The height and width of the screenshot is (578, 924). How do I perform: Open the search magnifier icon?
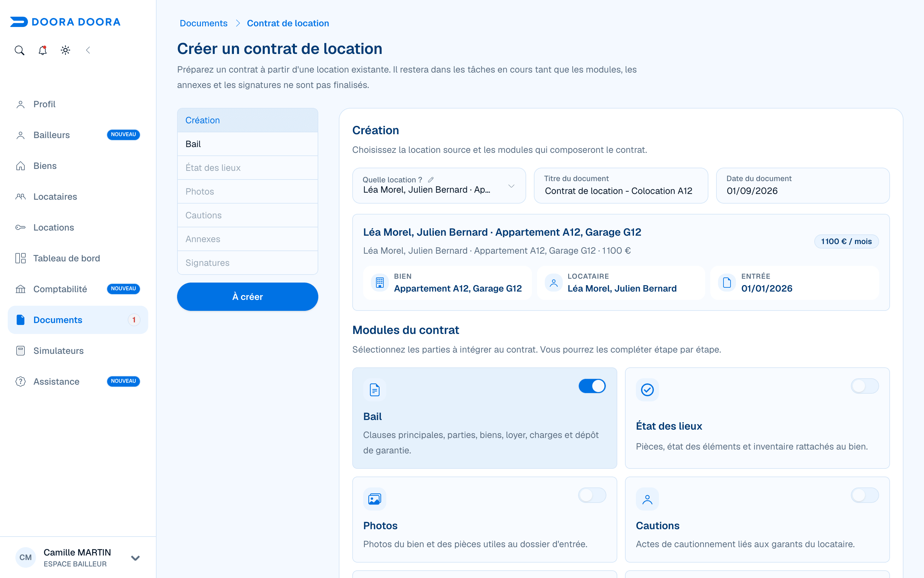20,50
